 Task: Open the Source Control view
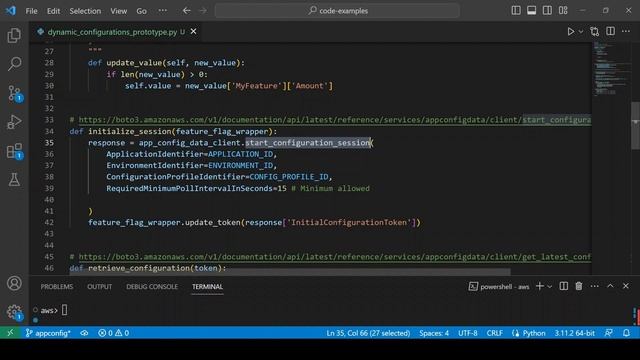click(x=14, y=93)
